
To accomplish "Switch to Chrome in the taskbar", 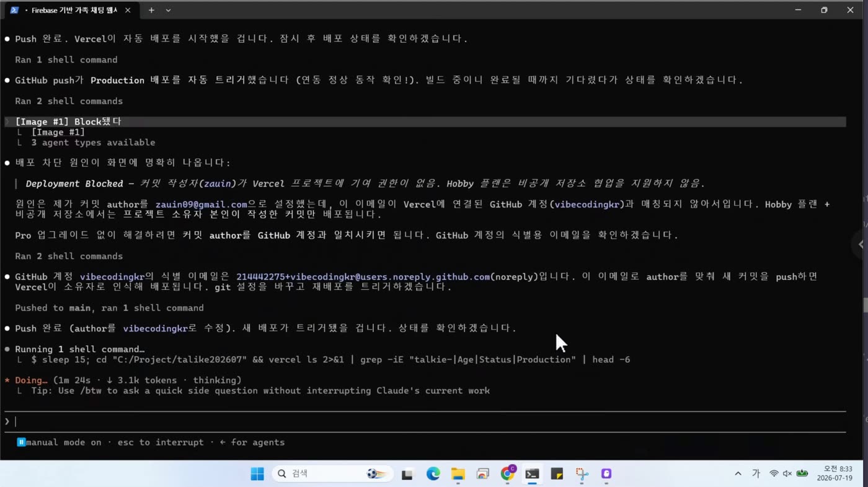I will tap(508, 474).
